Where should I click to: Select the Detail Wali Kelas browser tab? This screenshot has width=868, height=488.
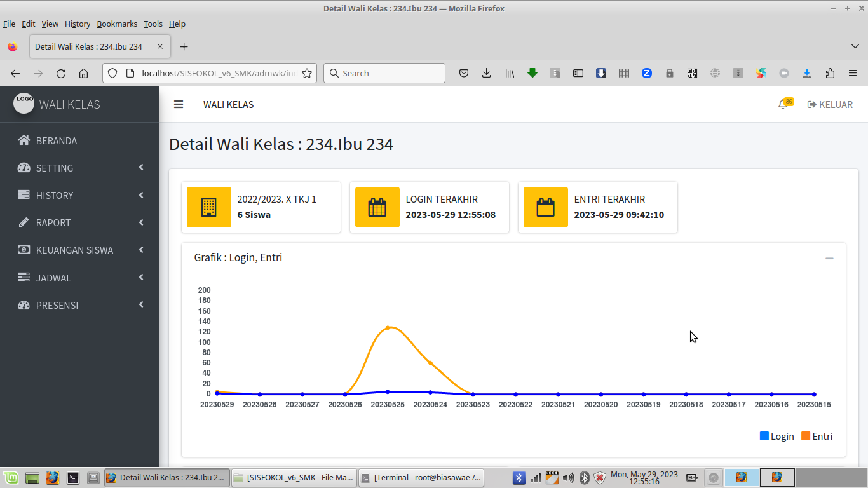[98, 46]
